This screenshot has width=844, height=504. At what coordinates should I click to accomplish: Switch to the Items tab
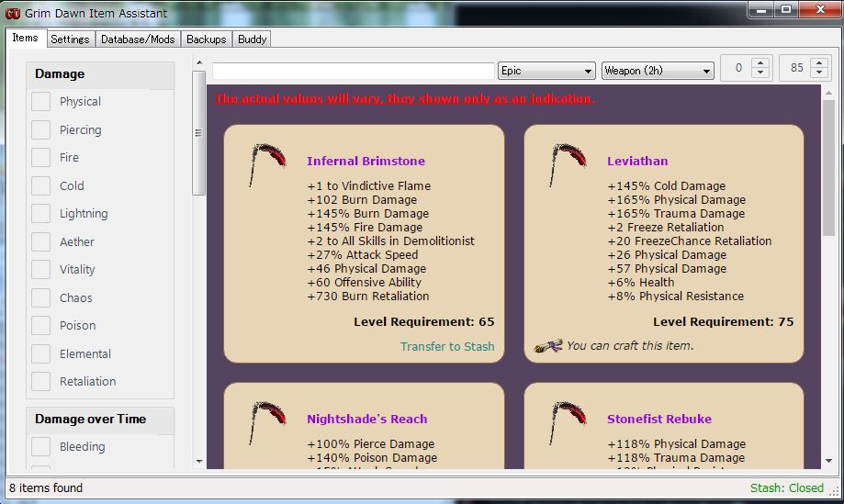tap(26, 38)
